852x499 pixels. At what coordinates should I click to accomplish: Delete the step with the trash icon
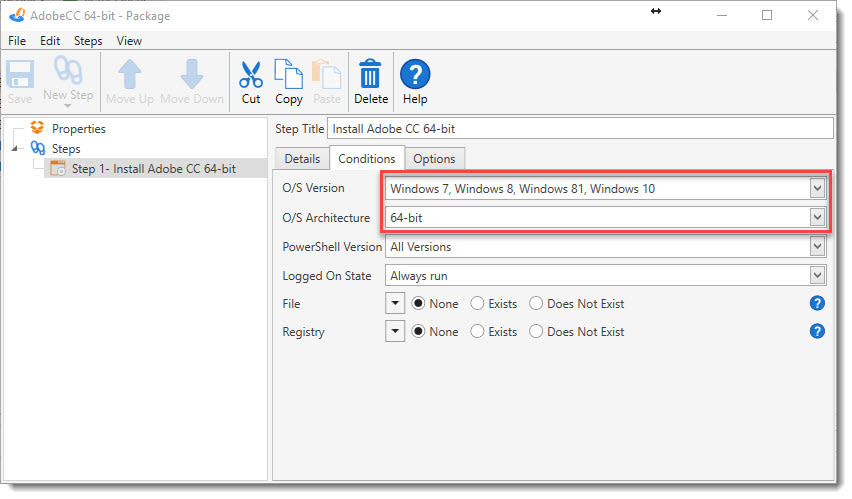coord(371,74)
